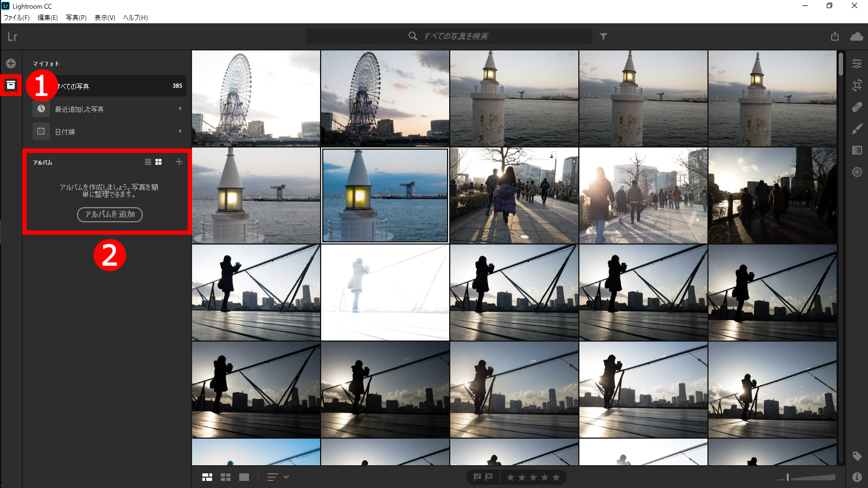Open the keywords tag icon
This screenshot has width=868, height=488.
[x=857, y=456]
